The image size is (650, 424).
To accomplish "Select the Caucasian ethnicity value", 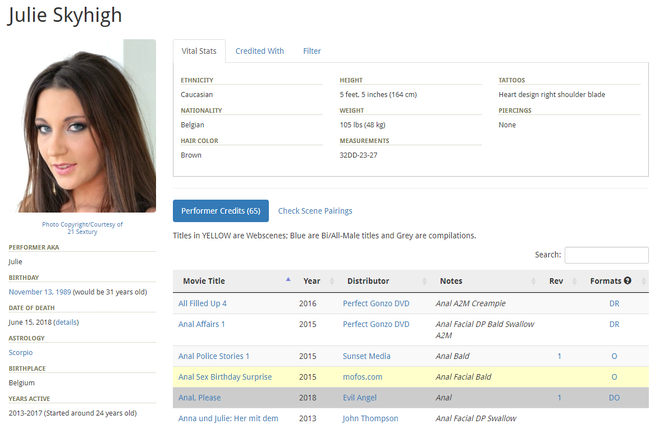I will [196, 94].
